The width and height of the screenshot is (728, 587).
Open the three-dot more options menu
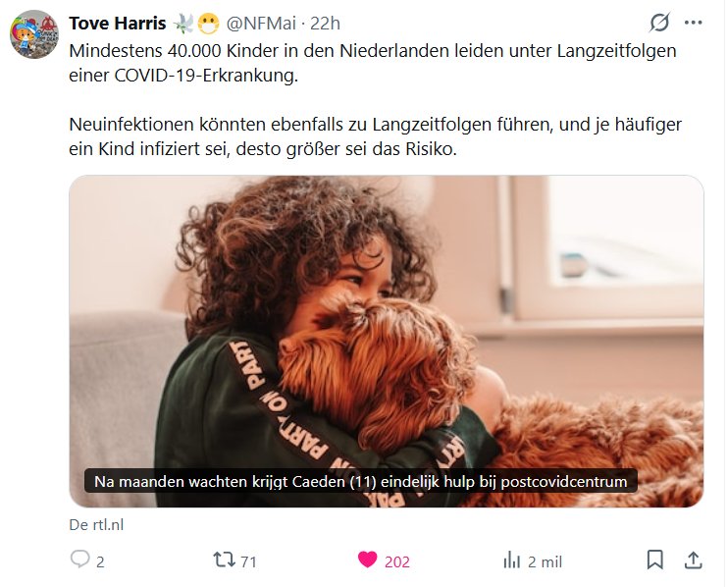click(694, 23)
